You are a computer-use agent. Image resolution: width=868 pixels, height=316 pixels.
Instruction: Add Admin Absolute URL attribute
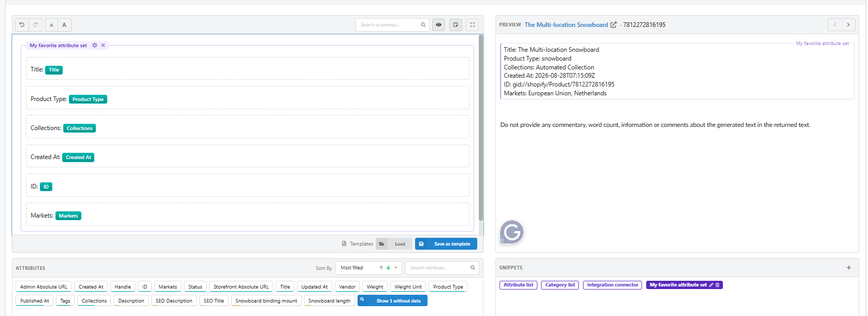coord(44,286)
